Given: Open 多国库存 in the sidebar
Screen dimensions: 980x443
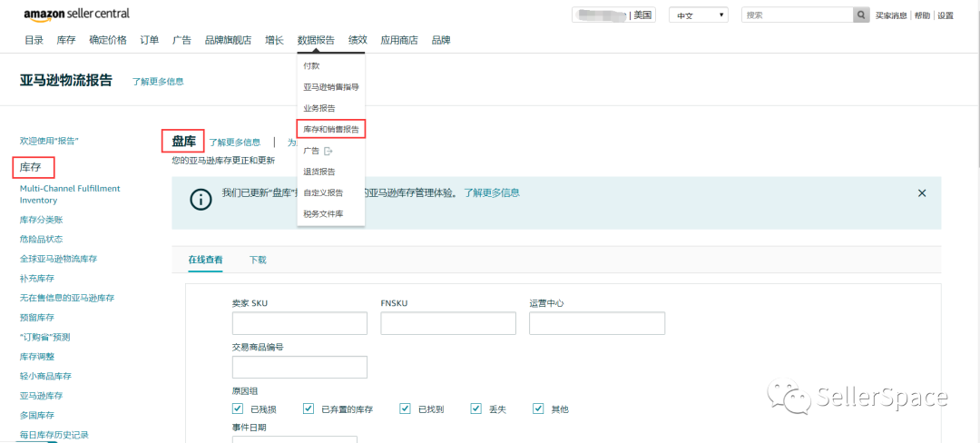Looking at the screenshot, I should [x=37, y=416].
